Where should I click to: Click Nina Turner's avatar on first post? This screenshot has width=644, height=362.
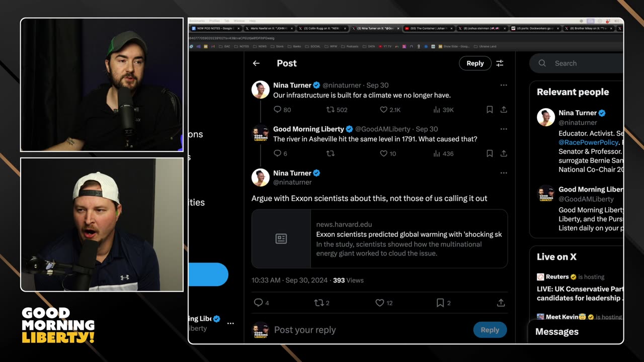click(261, 89)
